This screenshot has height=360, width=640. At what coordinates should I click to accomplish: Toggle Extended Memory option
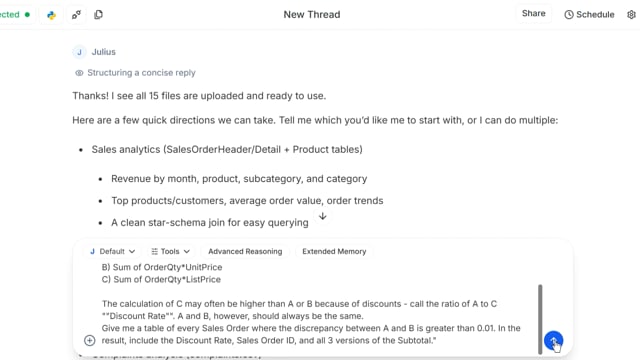tap(334, 251)
